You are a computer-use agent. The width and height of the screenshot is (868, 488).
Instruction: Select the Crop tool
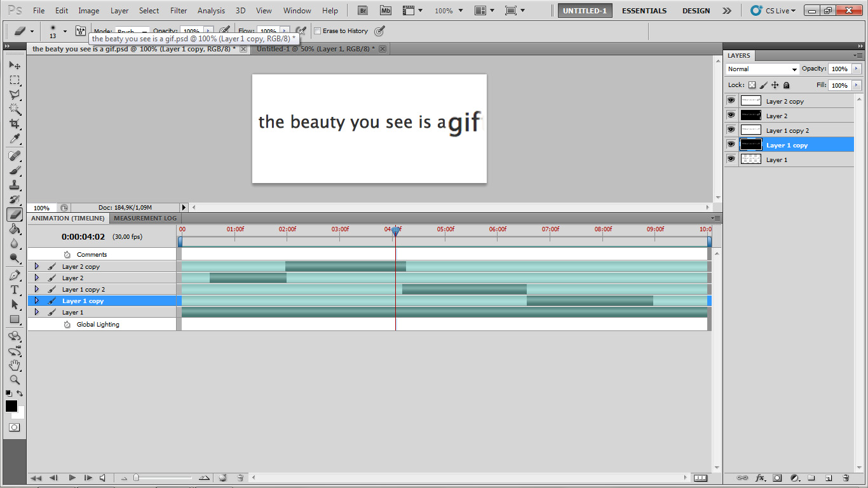15,124
